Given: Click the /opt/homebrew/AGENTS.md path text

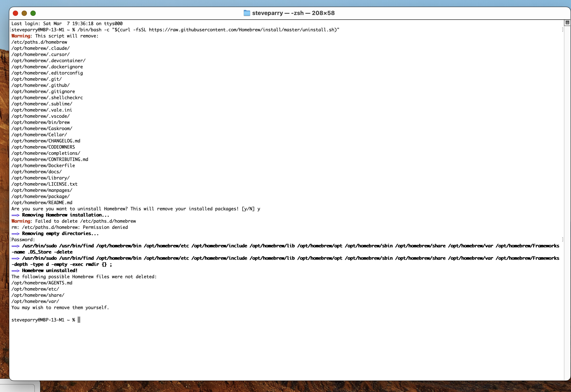Looking at the screenshot, I should pos(42,283).
